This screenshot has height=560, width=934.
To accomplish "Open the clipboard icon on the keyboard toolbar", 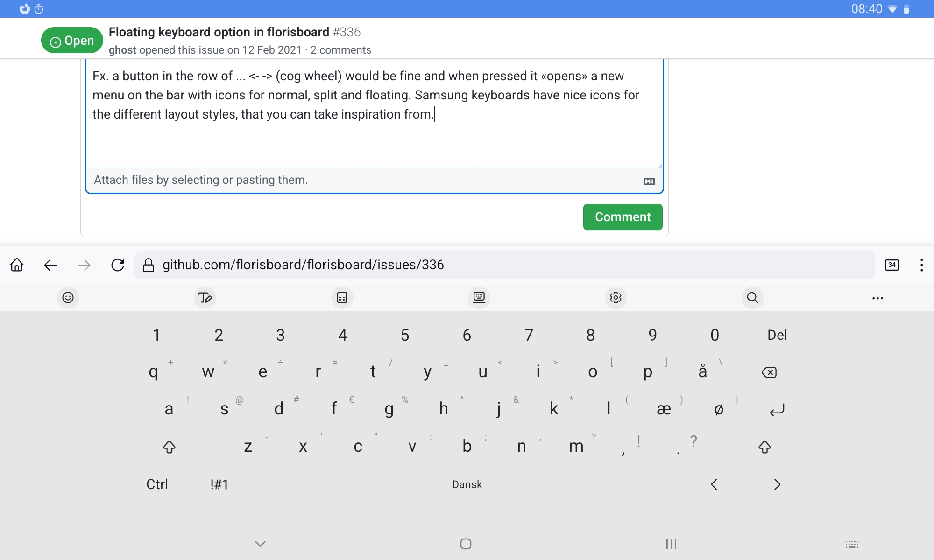I will tap(342, 297).
